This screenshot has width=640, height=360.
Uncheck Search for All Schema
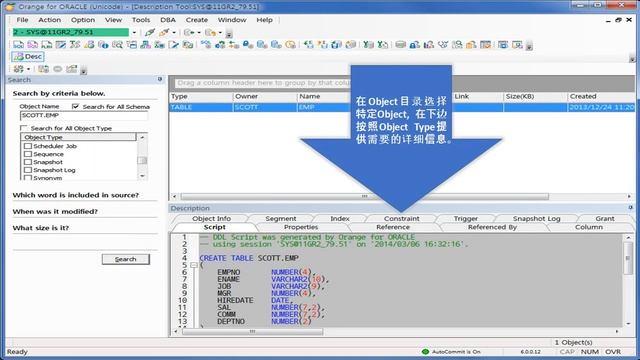(x=76, y=106)
